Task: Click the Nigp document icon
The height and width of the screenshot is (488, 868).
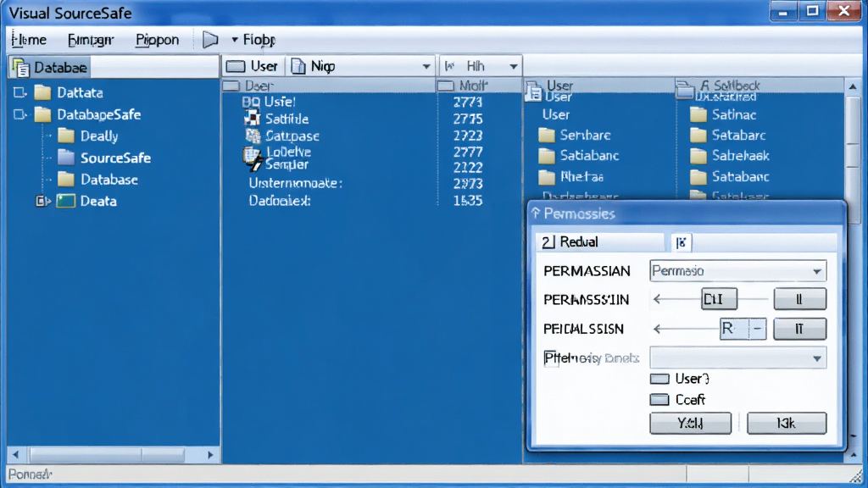Action: (298, 66)
